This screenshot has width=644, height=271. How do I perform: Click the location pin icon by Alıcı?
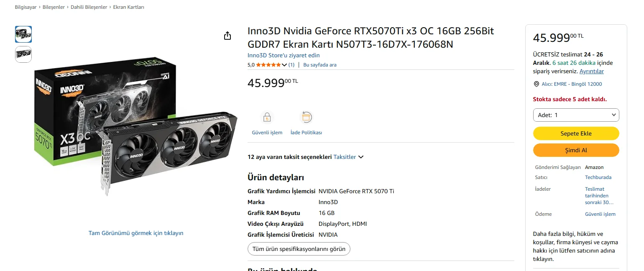click(537, 84)
